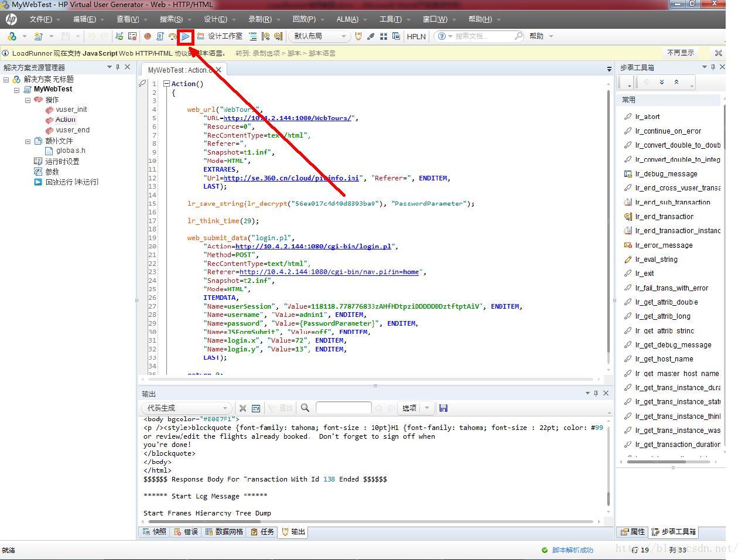Pin the Output panel
Image resolution: width=745 pixels, height=560 pixels.
596,393
